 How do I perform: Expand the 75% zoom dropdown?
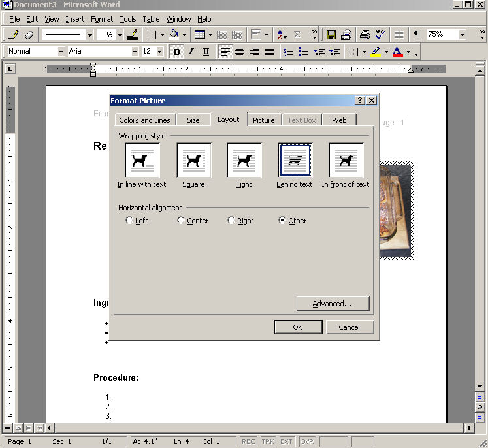tap(463, 35)
